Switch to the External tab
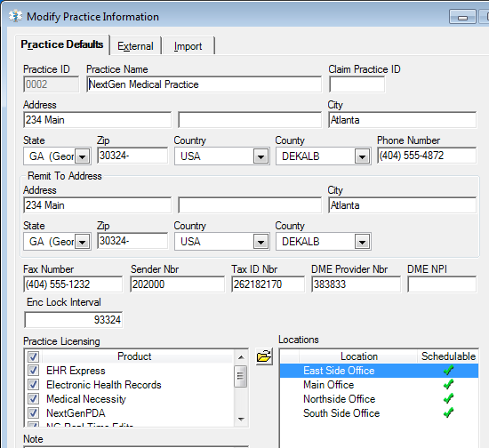489x448 pixels. (x=135, y=46)
